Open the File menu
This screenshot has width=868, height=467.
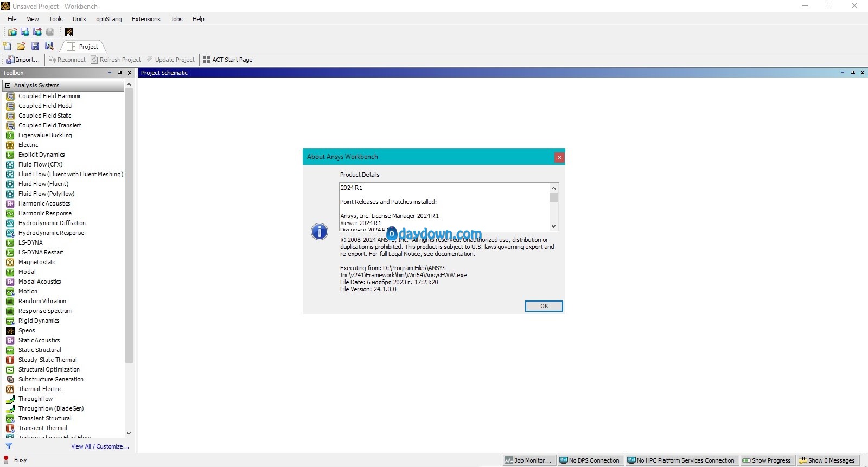tap(12, 19)
